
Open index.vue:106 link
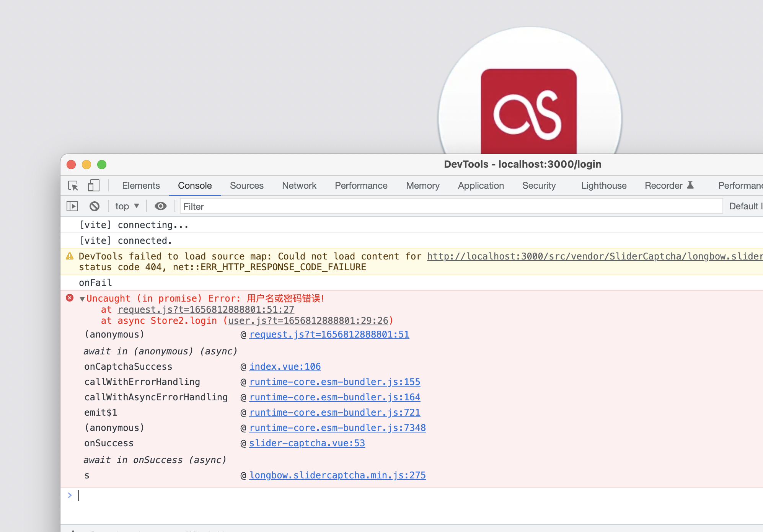click(285, 367)
